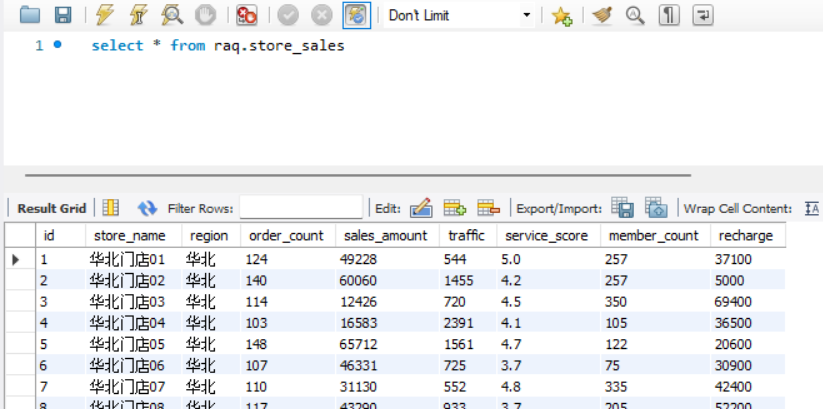823x409 pixels.
Task: Toggle word wrap toolbar icon
Action: [x=703, y=15]
